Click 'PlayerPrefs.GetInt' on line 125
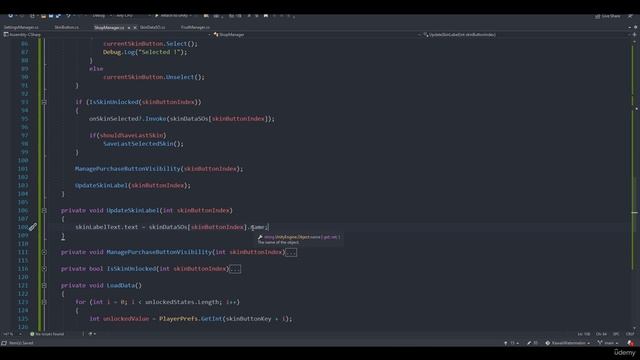Screen dimensions: 640x360 (x=191, y=319)
